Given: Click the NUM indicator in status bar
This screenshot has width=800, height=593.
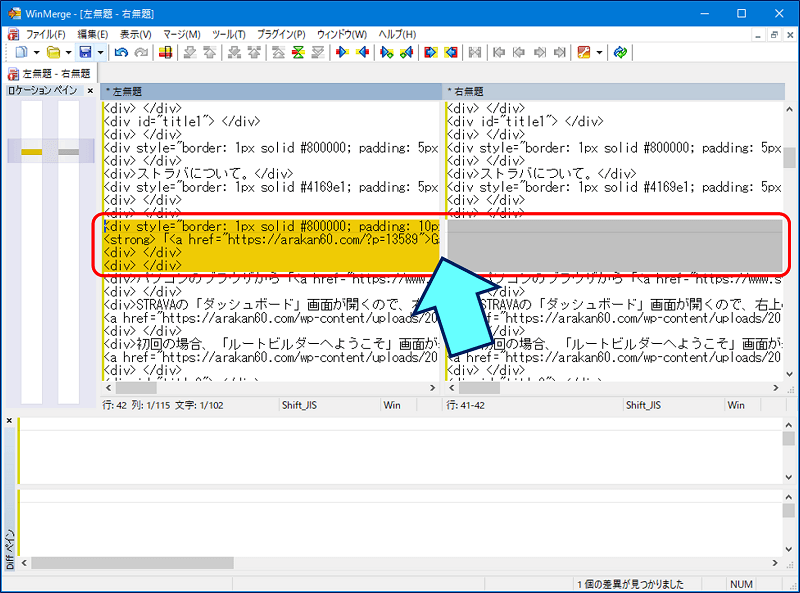Looking at the screenshot, I should click(x=741, y=584).
